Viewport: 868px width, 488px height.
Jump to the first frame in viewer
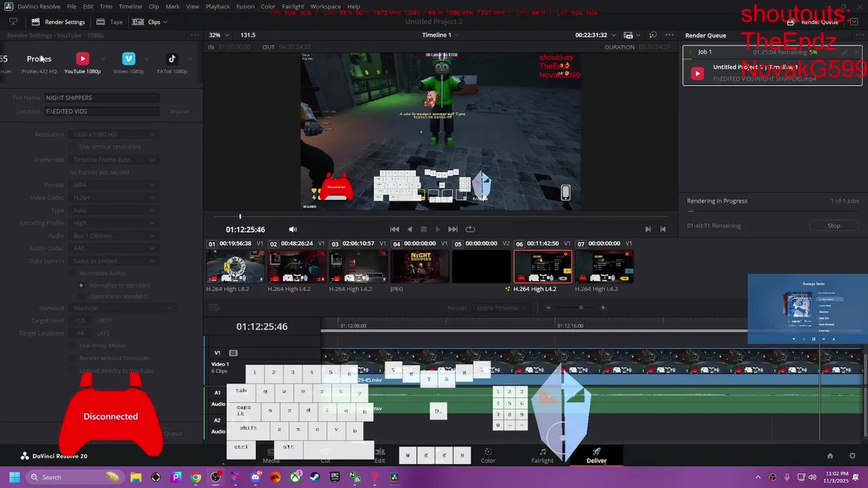click(395, 229)
